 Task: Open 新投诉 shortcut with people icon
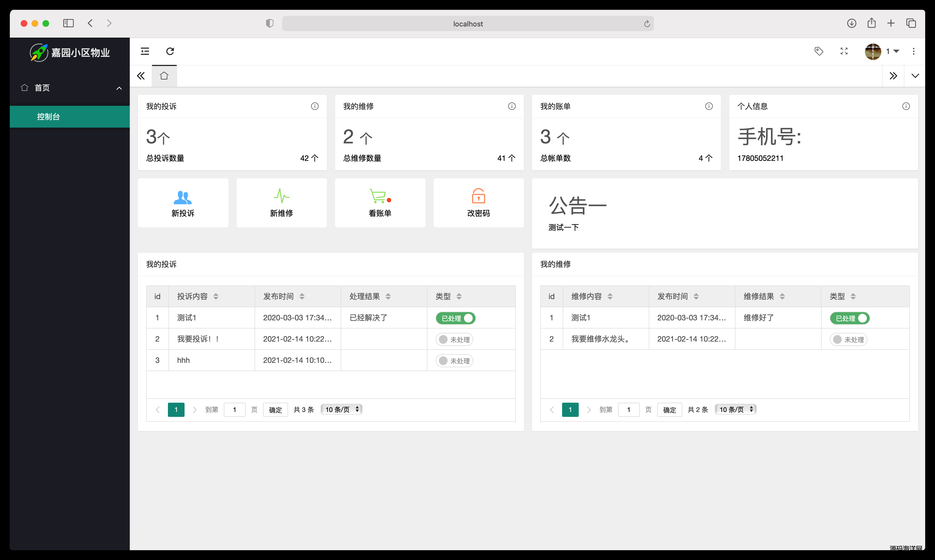(x=183, y=203)
